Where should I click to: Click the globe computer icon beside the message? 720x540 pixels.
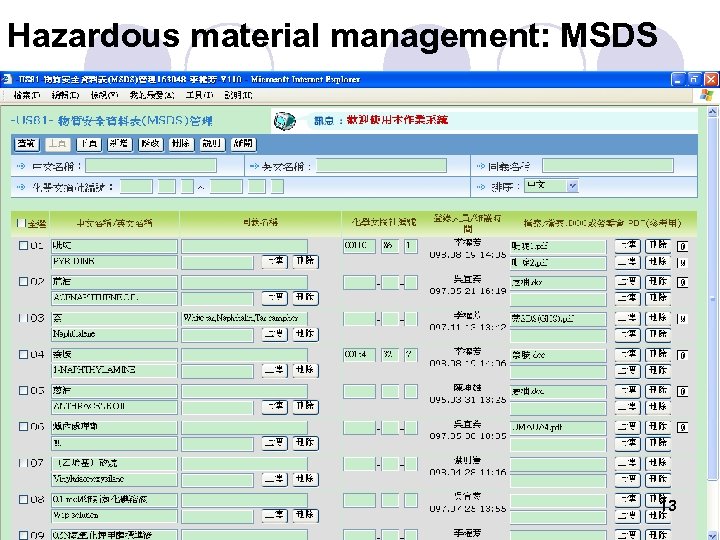point(285,121)
